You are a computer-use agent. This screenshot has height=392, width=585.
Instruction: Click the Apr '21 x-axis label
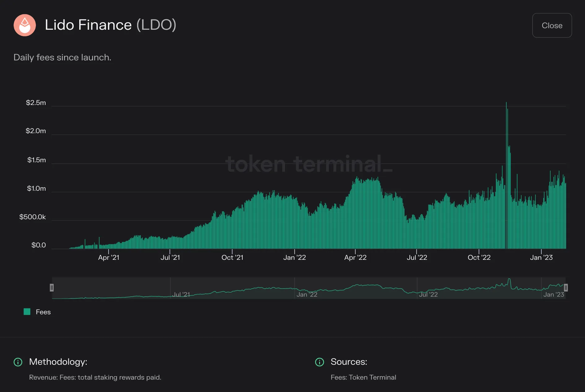point(109,258)
